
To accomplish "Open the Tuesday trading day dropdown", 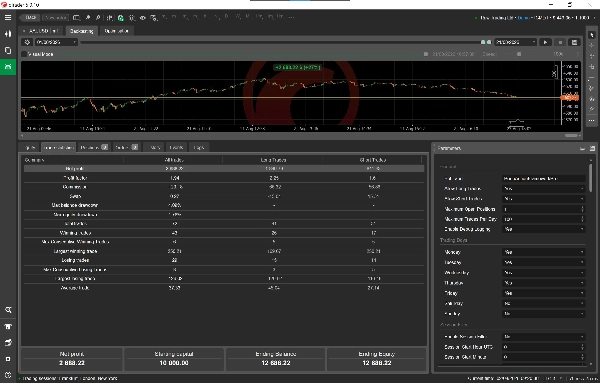I will (543, 262).
